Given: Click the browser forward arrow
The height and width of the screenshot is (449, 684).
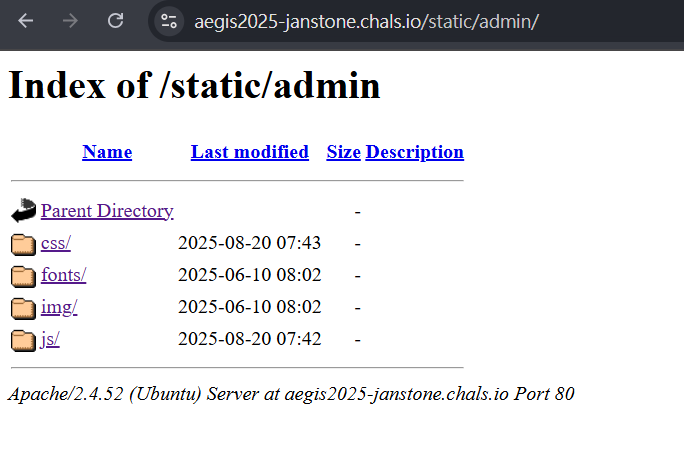Looking at the screenshot, I should click(71, 21).
